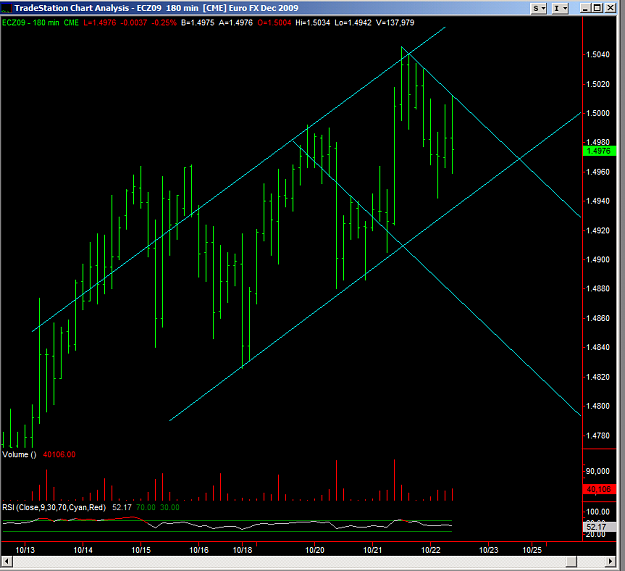Click the Hi=1.5034 high value
This screenshot has height=571, width=625.
tap(312, 23)
